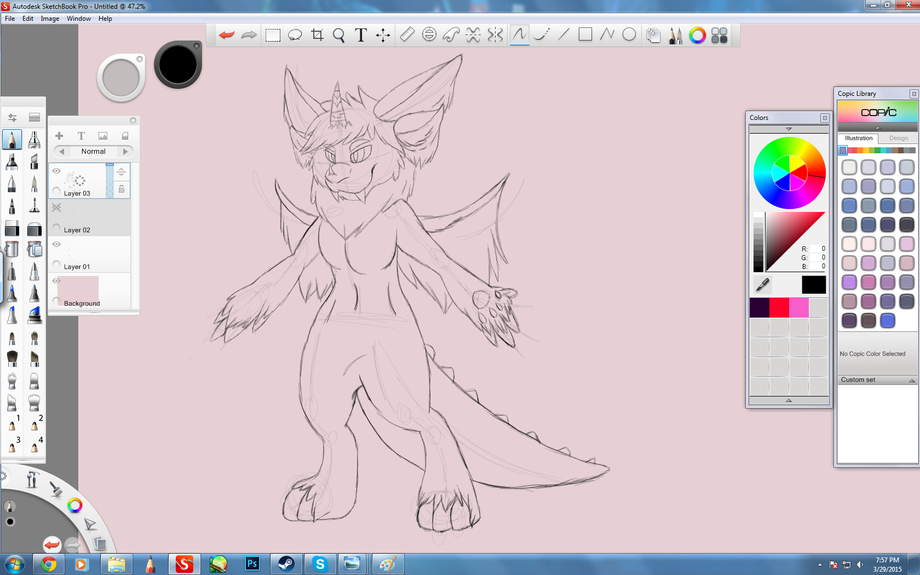Switch to Illustration tab in Copic Library
This screenshot has width=920, height=575.
(858, 138)
